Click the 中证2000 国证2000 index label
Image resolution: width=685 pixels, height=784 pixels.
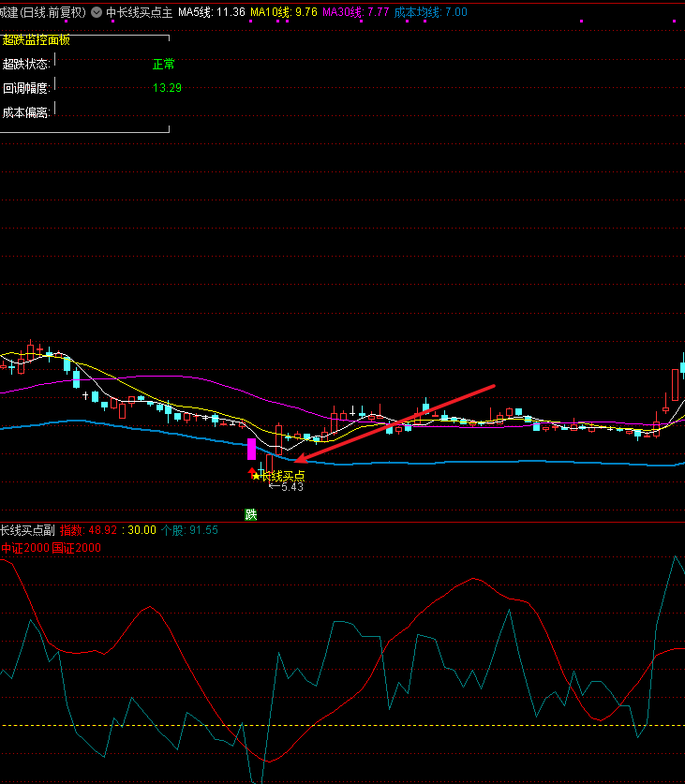(51, 548)
